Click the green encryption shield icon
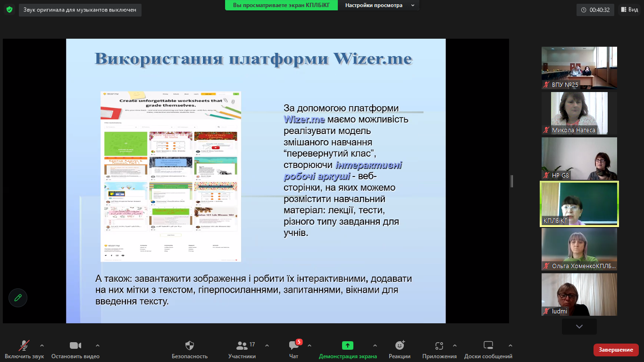 tap(9, 9)
